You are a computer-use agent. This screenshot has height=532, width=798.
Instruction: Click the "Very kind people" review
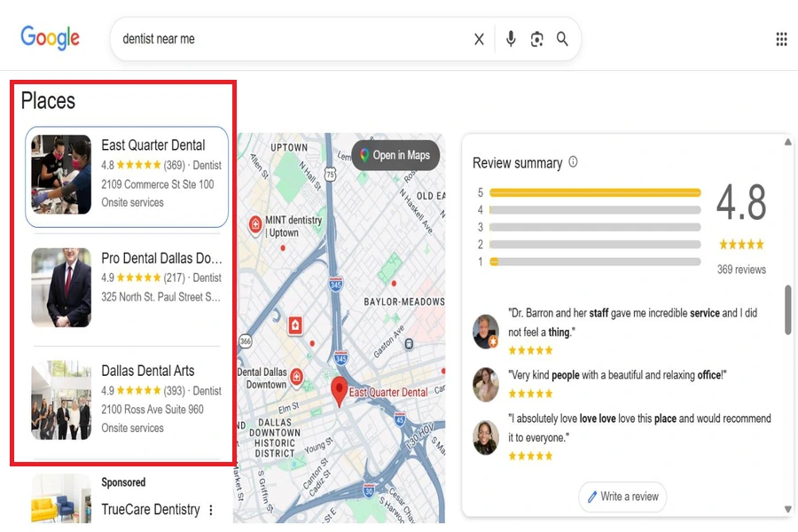tap(617, 375)
